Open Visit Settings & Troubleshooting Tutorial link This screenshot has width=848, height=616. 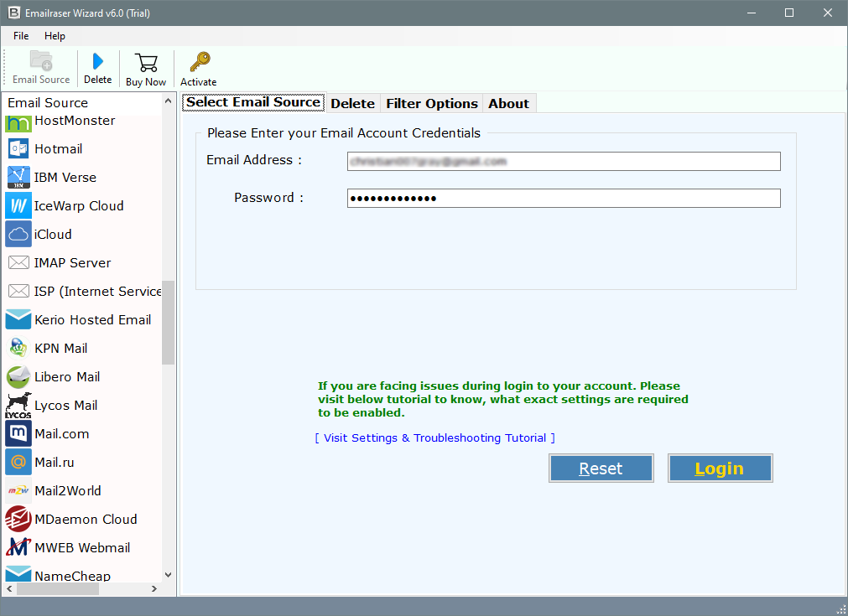tap(434, 437)
